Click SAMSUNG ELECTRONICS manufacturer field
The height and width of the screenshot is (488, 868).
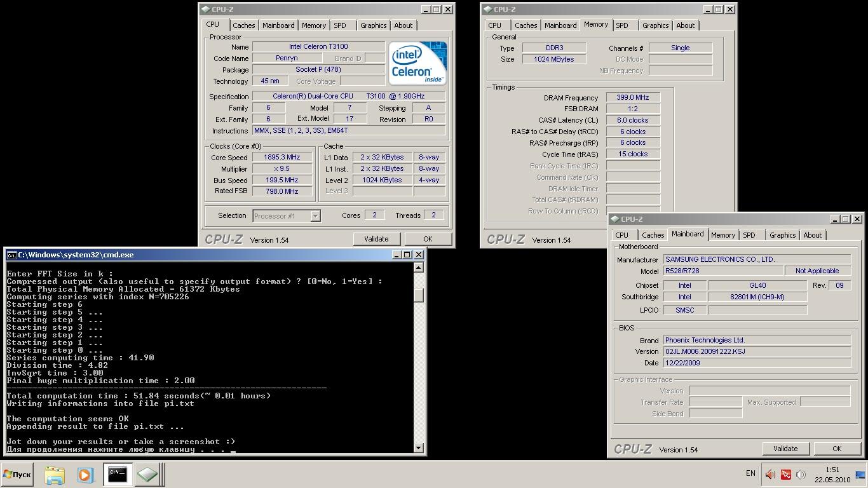[x=757, y=259]
